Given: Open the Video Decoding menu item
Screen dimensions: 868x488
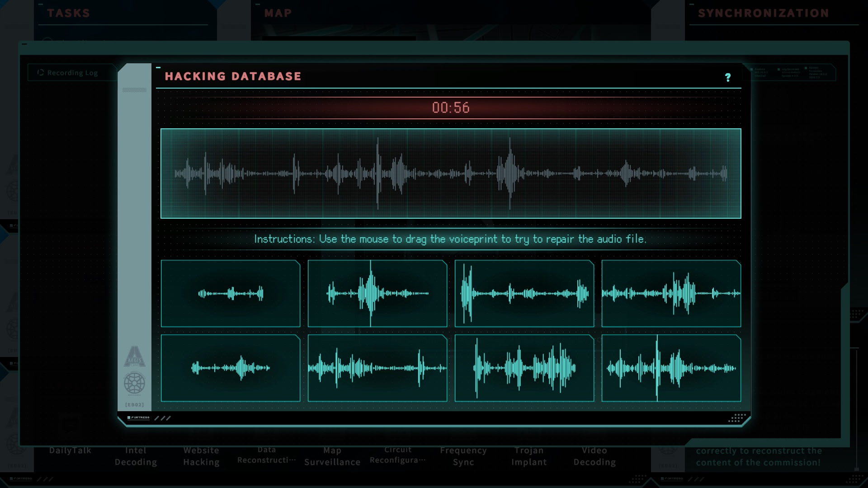Looking at the screenshot, I should (x=594, y=456).
